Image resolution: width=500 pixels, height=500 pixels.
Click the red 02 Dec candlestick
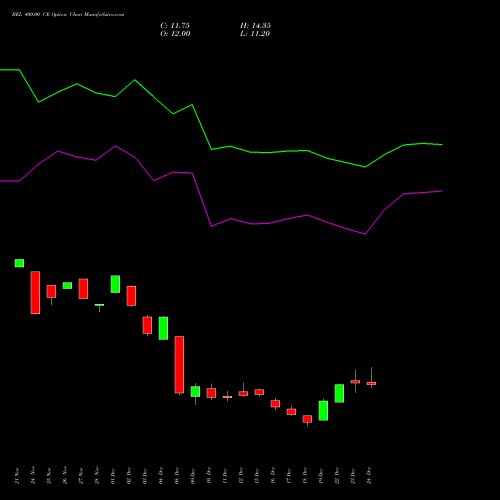(x=131, y=296)
